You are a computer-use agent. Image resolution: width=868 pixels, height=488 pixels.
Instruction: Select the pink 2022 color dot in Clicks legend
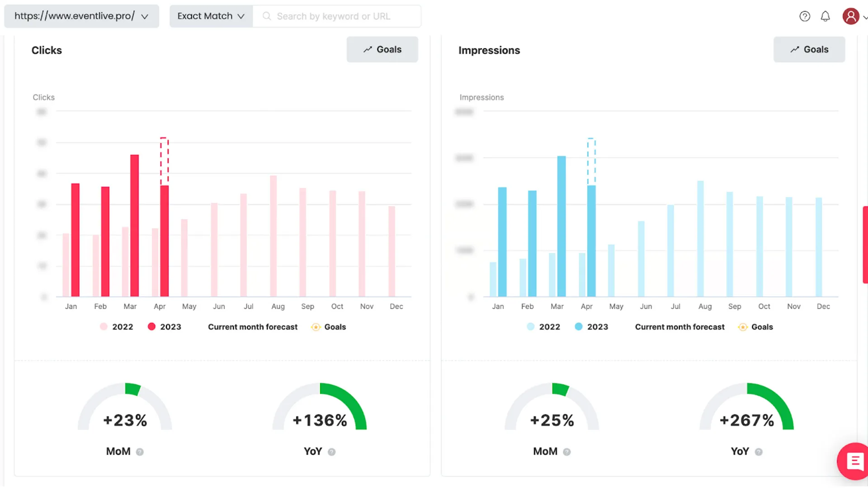[103, 327]
